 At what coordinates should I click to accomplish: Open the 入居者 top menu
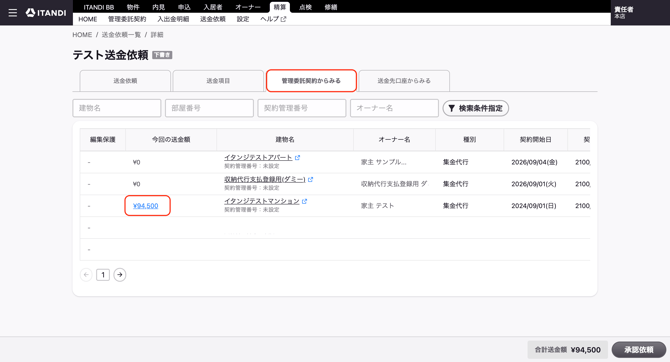pos(213,7)
